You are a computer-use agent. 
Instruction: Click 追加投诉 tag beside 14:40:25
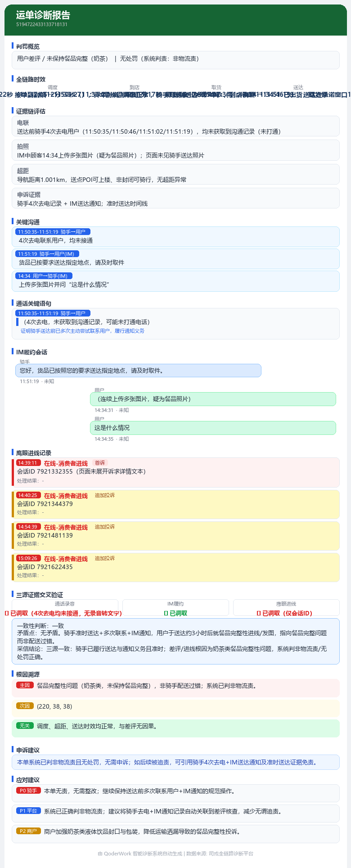click(105, 495)
